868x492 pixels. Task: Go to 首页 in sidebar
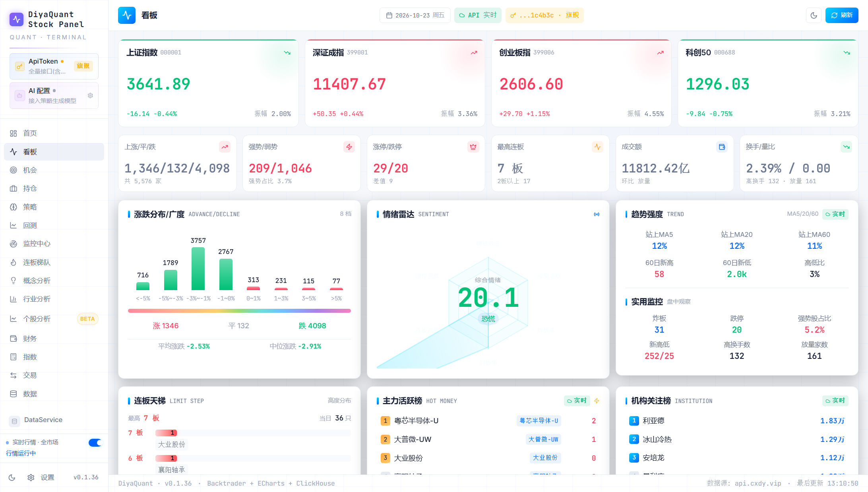click(x=54, y=133)
